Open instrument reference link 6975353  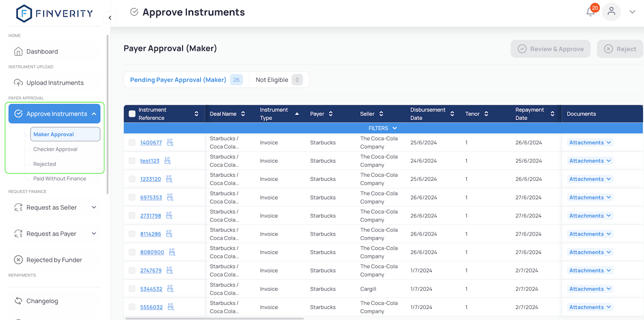click(x=151, y=197)
